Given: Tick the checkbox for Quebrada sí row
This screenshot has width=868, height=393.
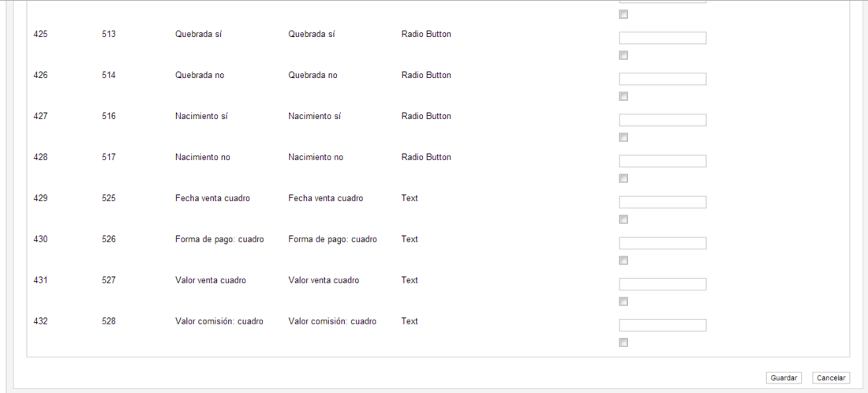Looking at the screenshot, I should point(623,55).
